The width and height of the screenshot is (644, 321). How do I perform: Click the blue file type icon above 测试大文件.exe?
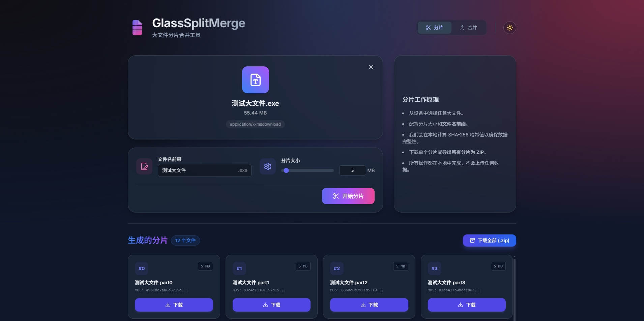point(255,80)
